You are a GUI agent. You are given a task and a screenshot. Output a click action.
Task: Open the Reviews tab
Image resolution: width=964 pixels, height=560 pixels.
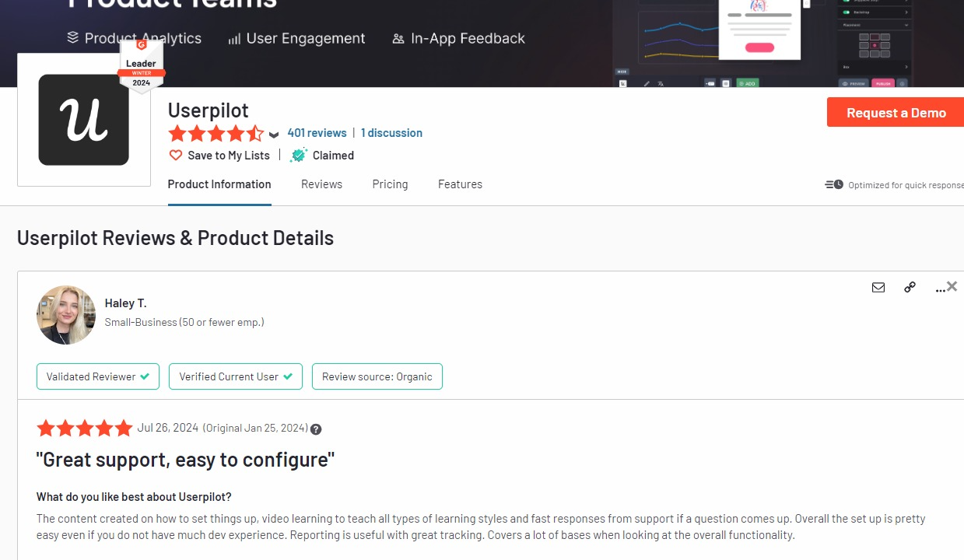321,184
